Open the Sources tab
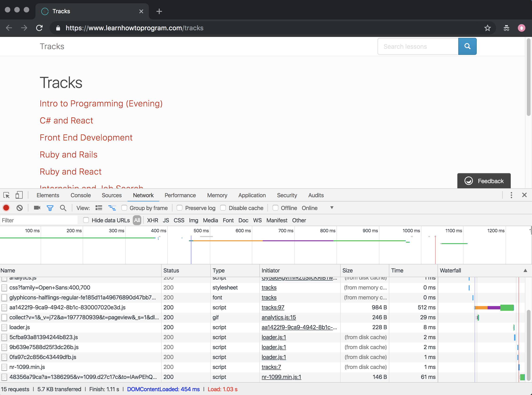532x395 pixels. click(x=112, y=195)
